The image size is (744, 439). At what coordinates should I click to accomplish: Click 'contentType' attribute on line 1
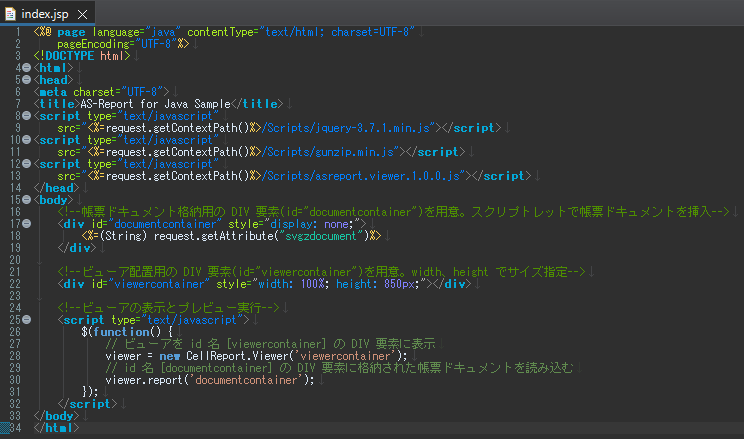(x=220, y=32)
